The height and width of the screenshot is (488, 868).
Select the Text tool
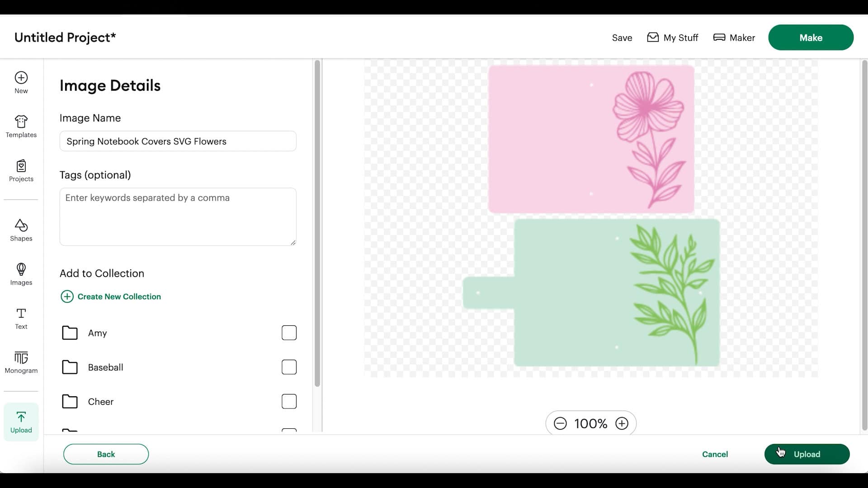click(x=21, y=319)
